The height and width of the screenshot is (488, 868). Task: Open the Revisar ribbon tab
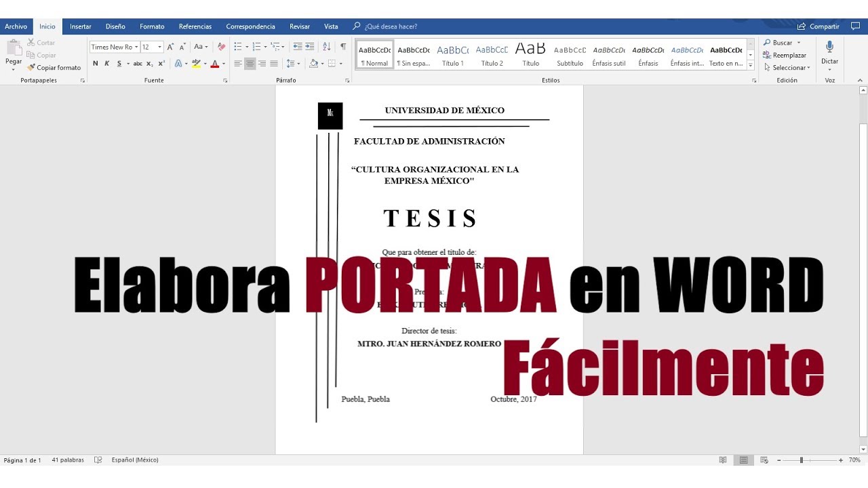click(299, 26)
